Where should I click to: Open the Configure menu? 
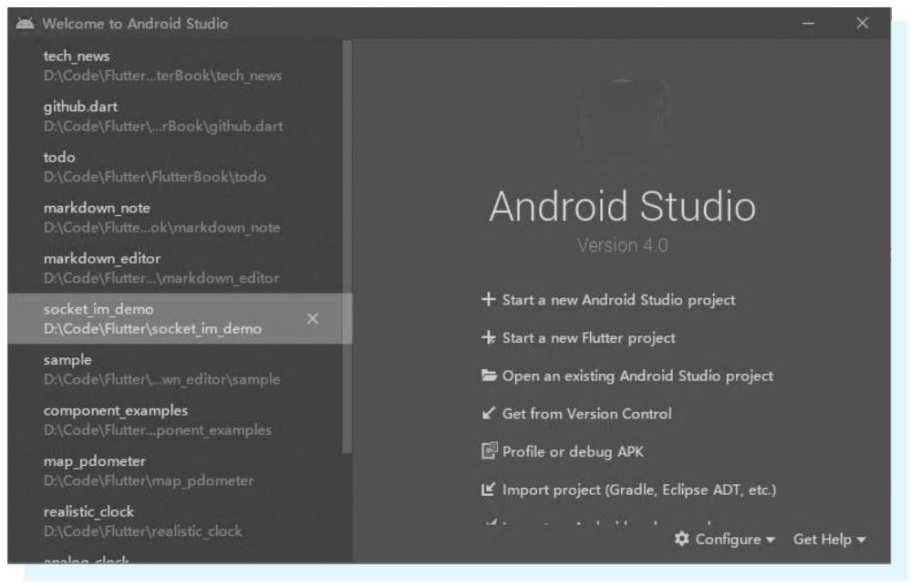coord(724,539)
